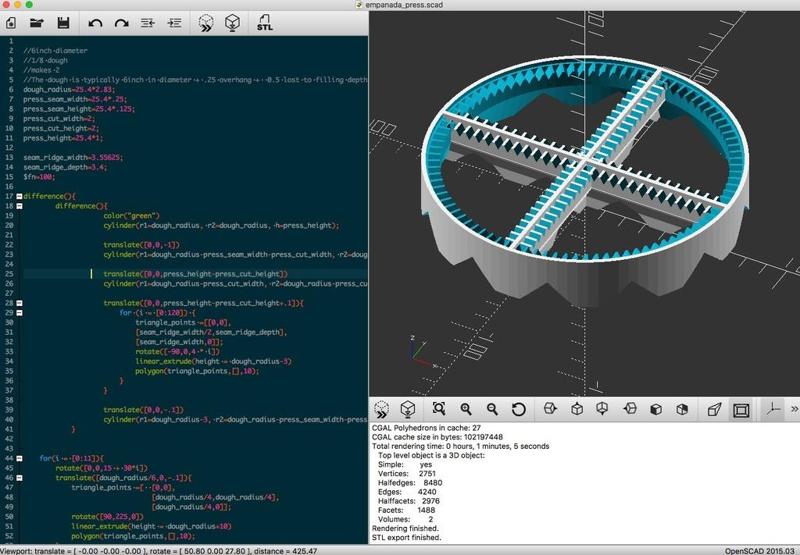Click the seam_ridge_width line 13
The height and width of the screenshot is (555, 800).
pos(72,157)
